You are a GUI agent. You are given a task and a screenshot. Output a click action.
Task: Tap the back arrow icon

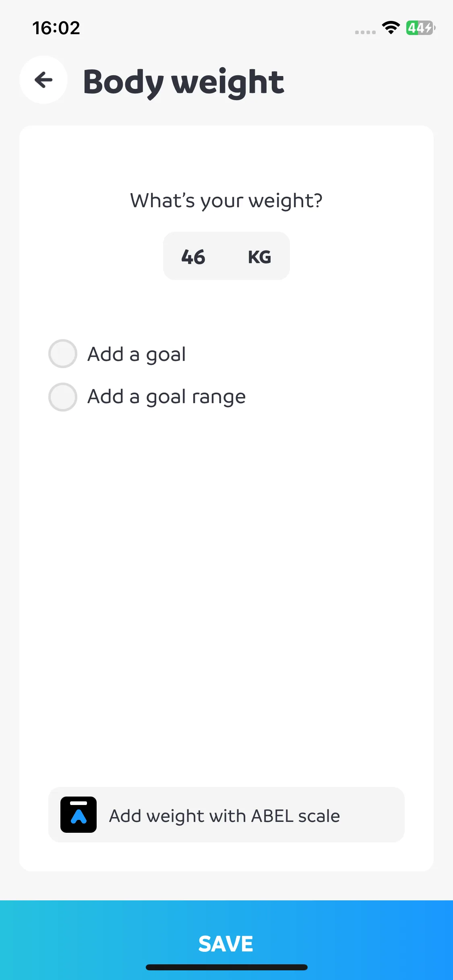(43, 80)
